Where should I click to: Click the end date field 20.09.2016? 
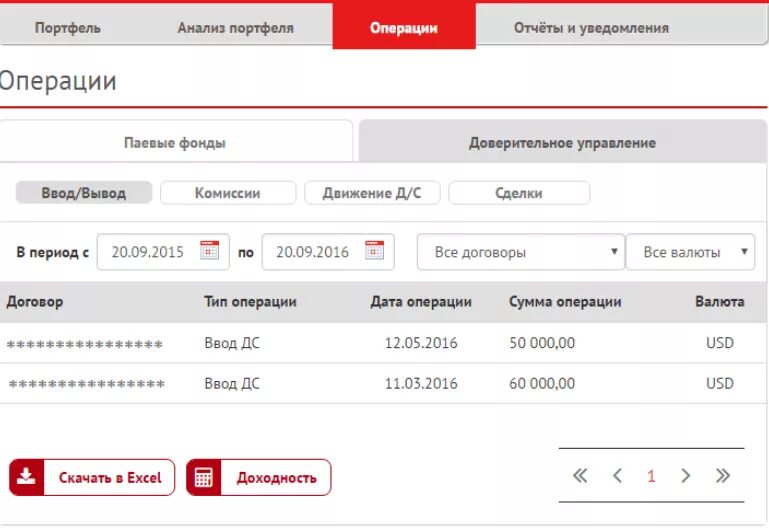pyautogui.click(x=328, y=251)
